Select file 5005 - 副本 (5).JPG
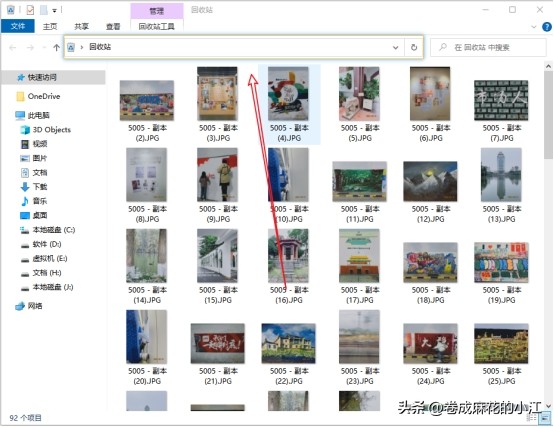The height and width of the screenshot is (427, 554). [x=360, y=104]
